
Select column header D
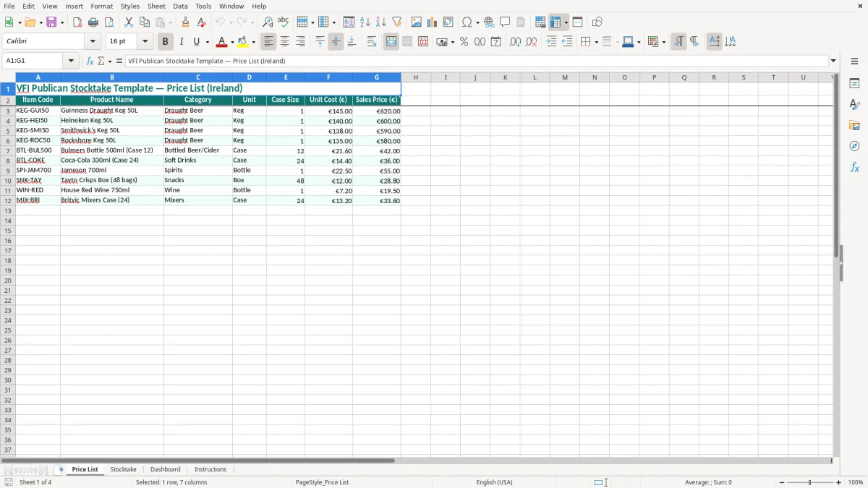(x=249, y=77)
